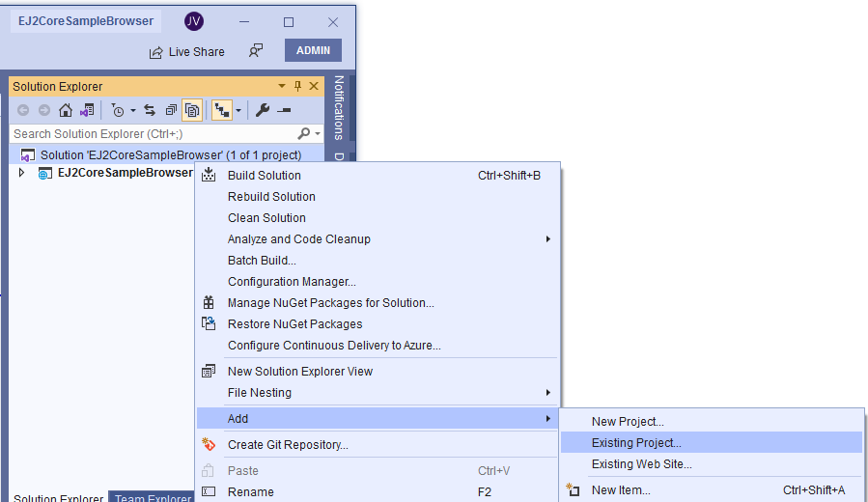Click the web project globe icon

coord(44,173)
